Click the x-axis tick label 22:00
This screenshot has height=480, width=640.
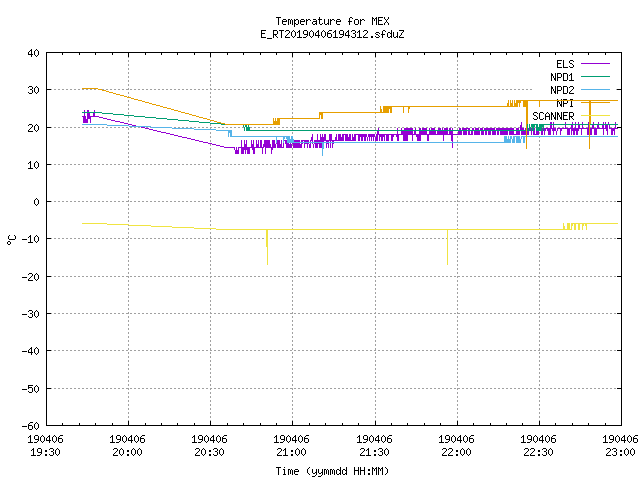(x=456, y=452)
